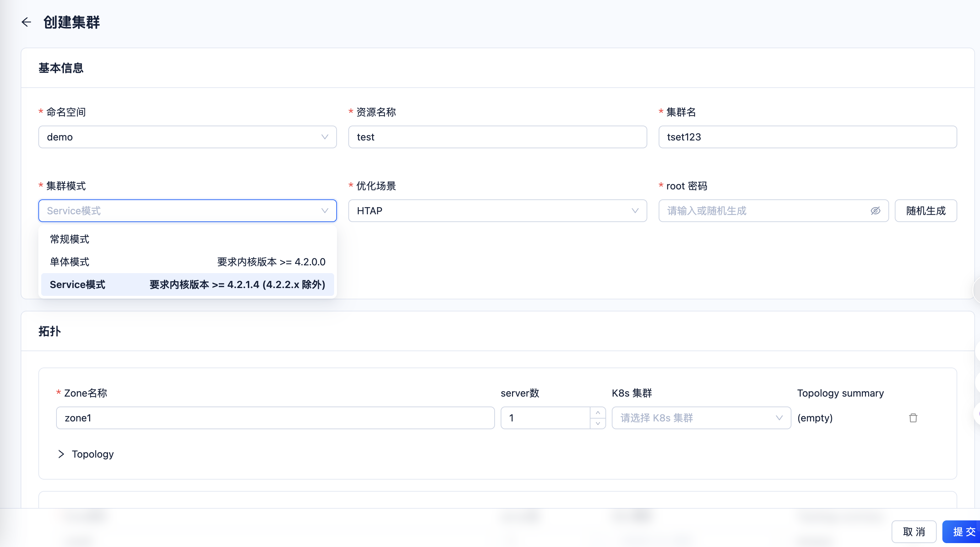Viewport: 980px width, 547px height.
Task: Toggle root password visibility eye icon
Action: (875, 211)
